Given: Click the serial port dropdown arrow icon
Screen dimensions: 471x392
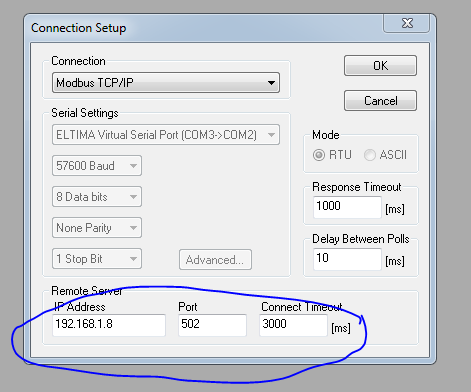Looking at the screenshot, I should 271,135.
